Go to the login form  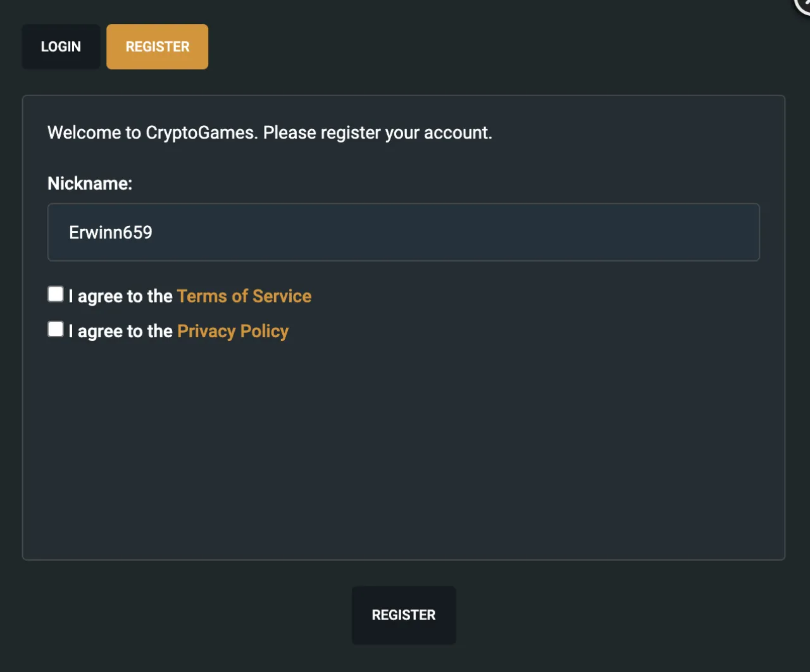point(61,47)
